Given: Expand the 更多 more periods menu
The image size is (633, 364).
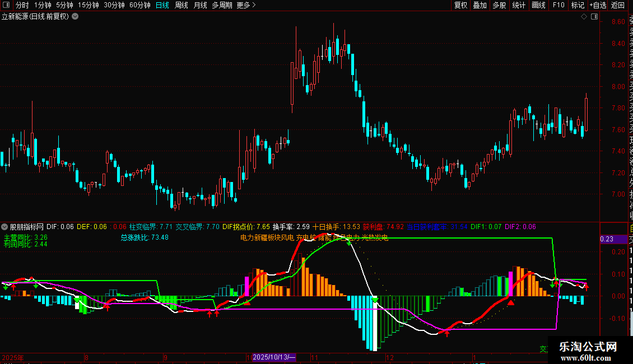Looking at the screenshot, I should coord(246,5).
